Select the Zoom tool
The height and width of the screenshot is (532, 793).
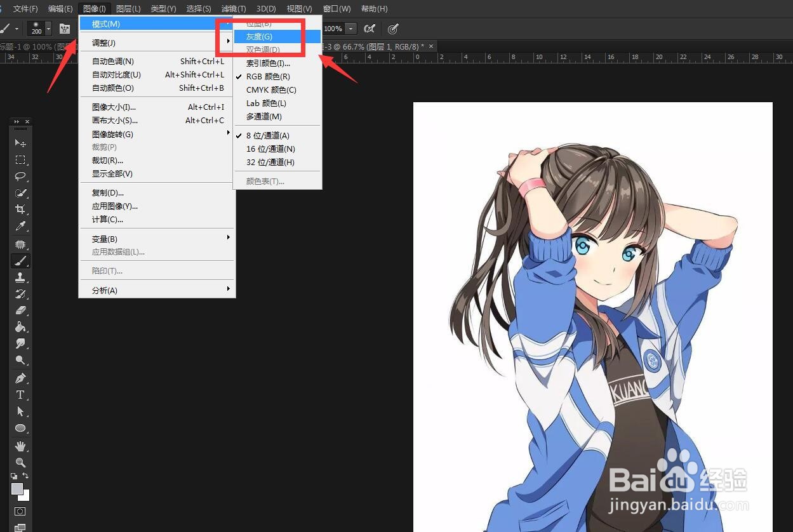tap(20, 462)
